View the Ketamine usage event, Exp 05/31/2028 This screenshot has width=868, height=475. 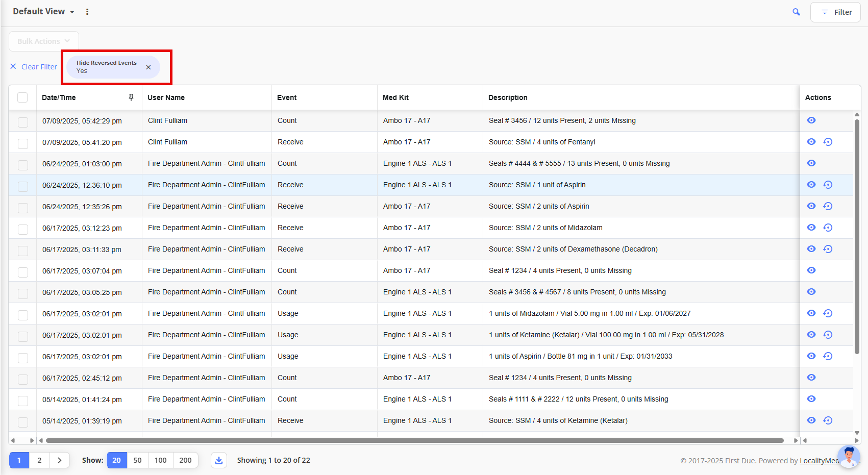pyautogui.click(x=811, y=335)
